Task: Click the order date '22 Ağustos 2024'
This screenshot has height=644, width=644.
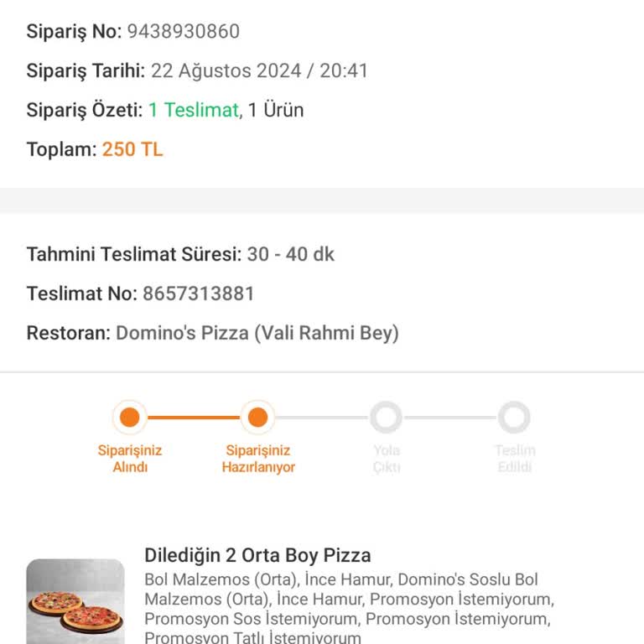Action: coord(226,71)
